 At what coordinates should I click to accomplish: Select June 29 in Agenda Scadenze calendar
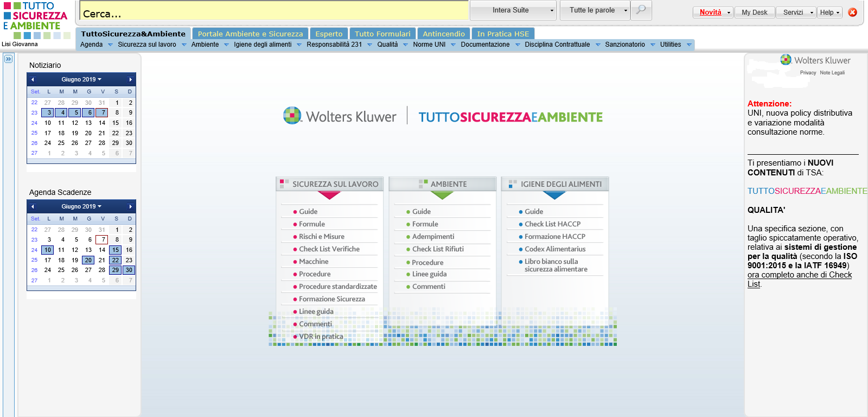point(116,270)
